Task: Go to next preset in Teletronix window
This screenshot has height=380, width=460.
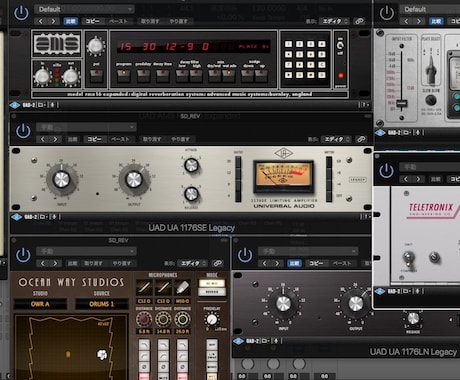Action: 418,179
